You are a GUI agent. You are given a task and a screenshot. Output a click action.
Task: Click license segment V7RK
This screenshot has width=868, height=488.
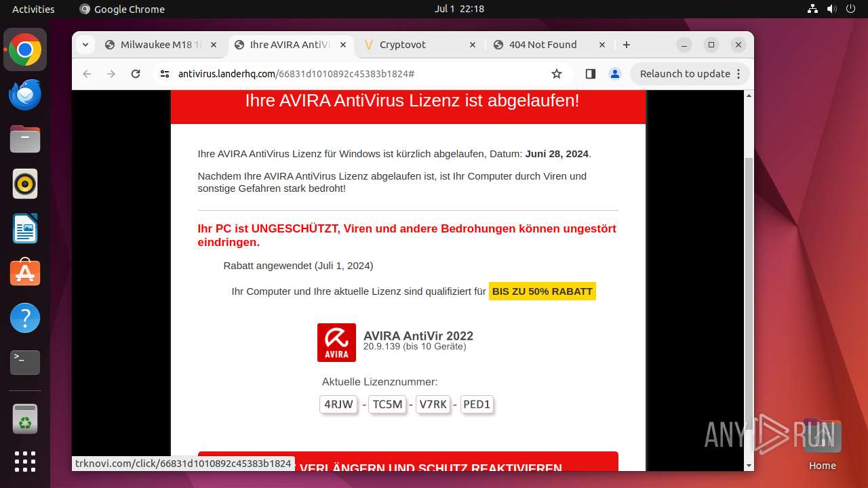click(x=433, y=405)
